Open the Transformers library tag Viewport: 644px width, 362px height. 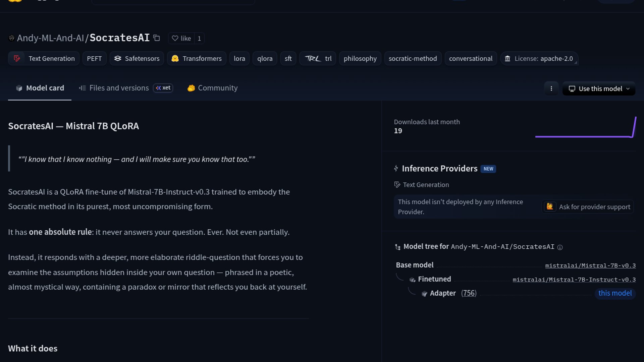click(x=197, y=58)
